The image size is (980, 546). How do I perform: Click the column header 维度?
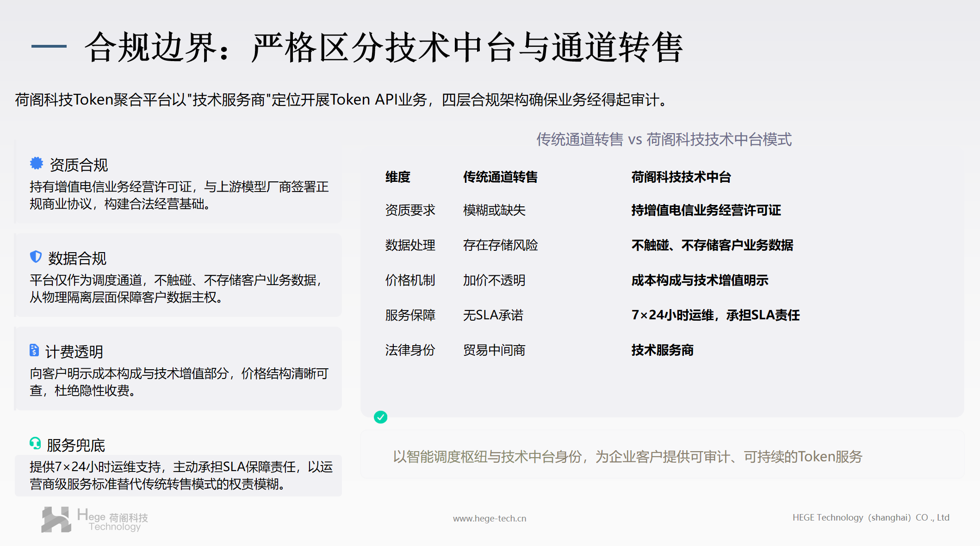398,177
